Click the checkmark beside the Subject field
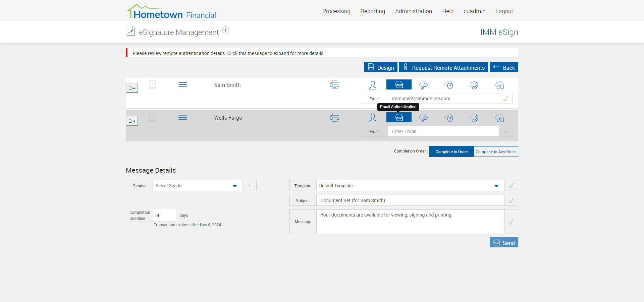 pyautogui.click(x=511, y=200)
